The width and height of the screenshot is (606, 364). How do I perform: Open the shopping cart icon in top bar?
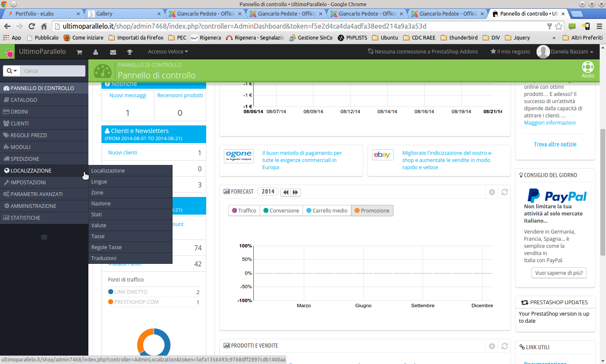(x=79, y=52)
